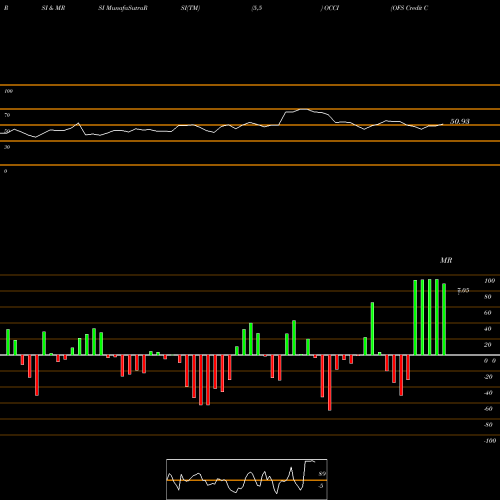Click the ') OCCI' ticker text in header
Screen dimensions: 500x500
pos(330,8)
